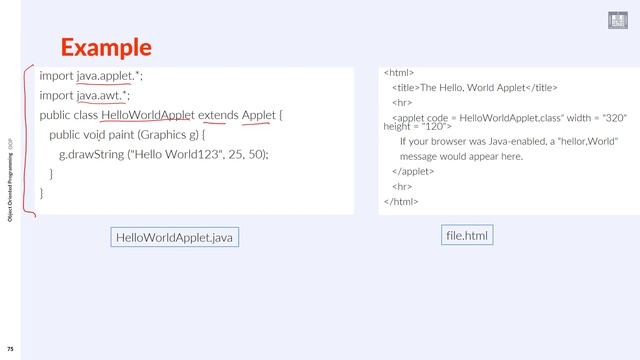Screen dimensions: 640x360
Task: Click the '</applet>' closing tag
Action: pyautogui.click(x=413, y=171)
